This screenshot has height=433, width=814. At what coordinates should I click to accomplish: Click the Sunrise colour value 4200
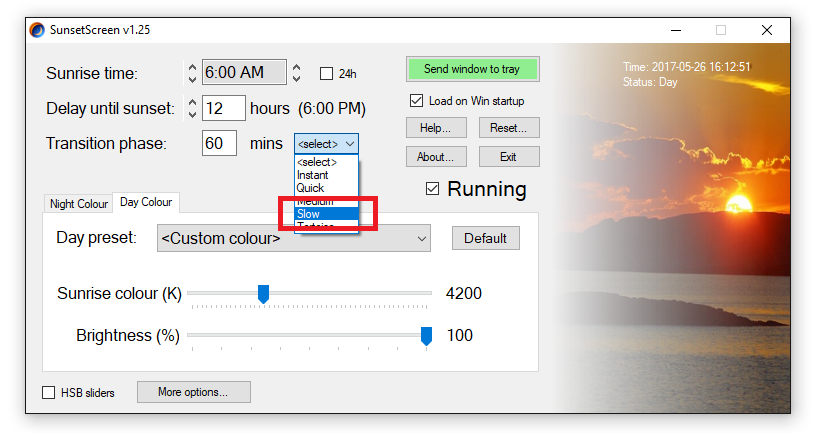coord(464,293)
